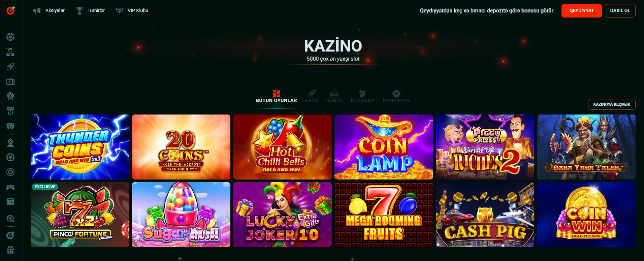This screenshot has width=644, height=261.
Task: Click the KAZİNOYA KEÇMƏK button
Action: [612, 104]
